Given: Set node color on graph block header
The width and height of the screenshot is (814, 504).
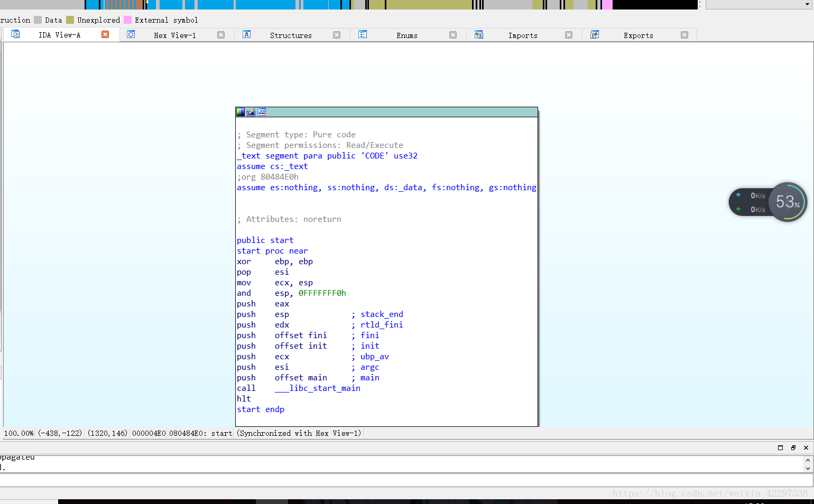Looking at the screenshot, I should 240,112.
